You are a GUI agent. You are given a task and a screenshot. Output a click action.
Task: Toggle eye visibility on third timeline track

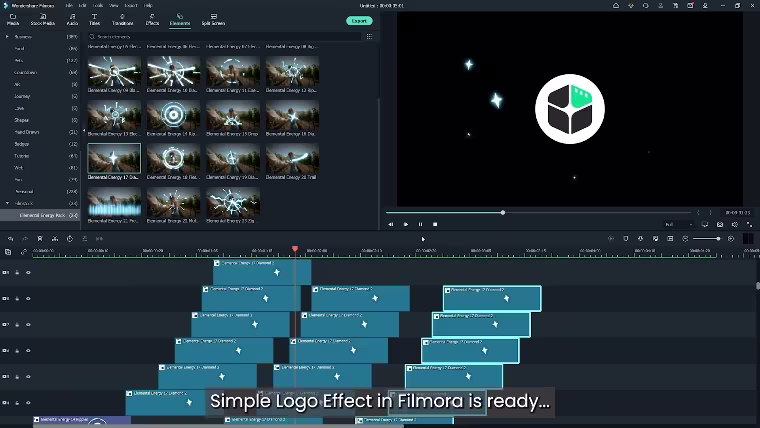tap(28, 325)
